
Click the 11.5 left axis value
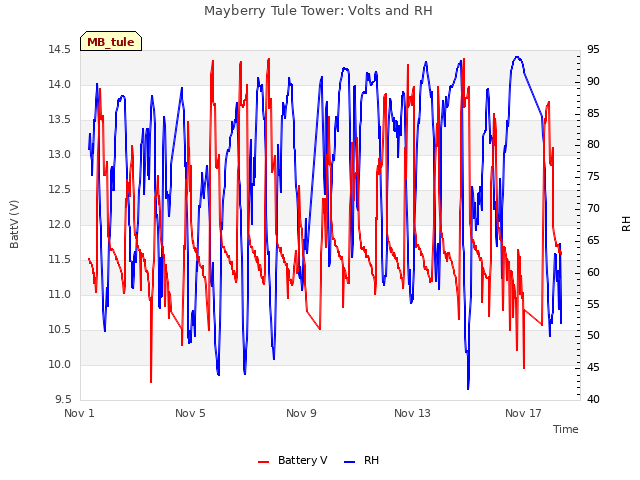(60, 260)
